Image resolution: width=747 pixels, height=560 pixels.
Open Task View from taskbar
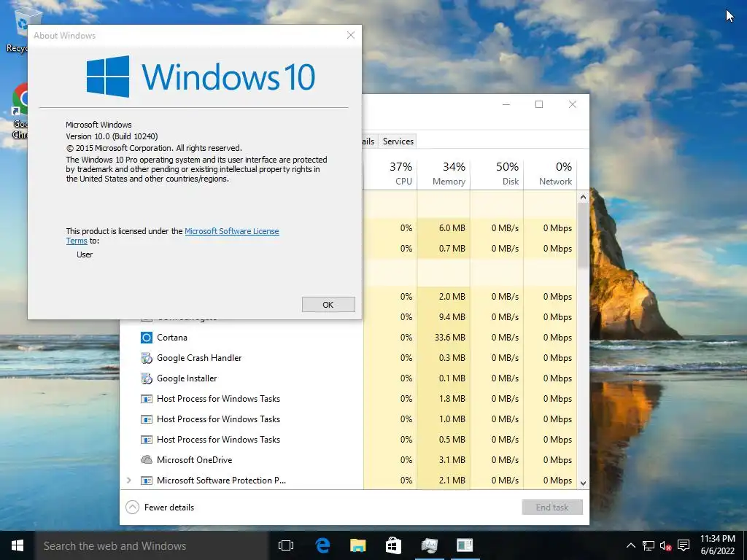pos(286,545)
